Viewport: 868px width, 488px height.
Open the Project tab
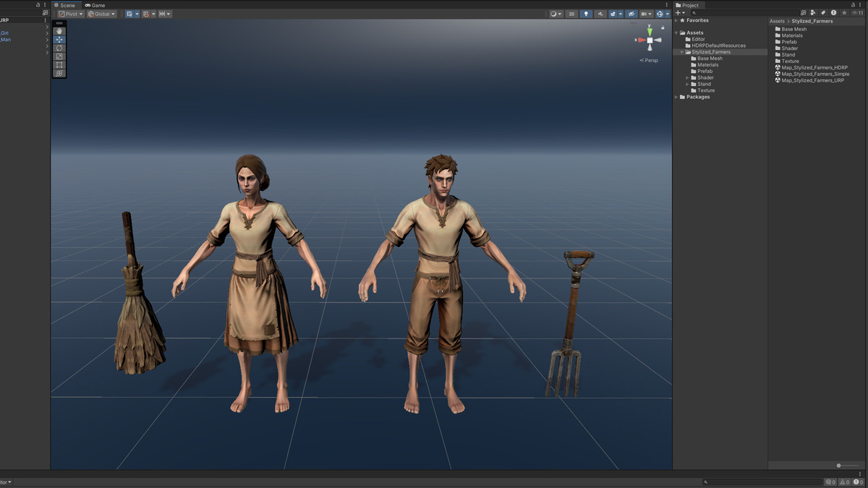click(x=688, y=5)
